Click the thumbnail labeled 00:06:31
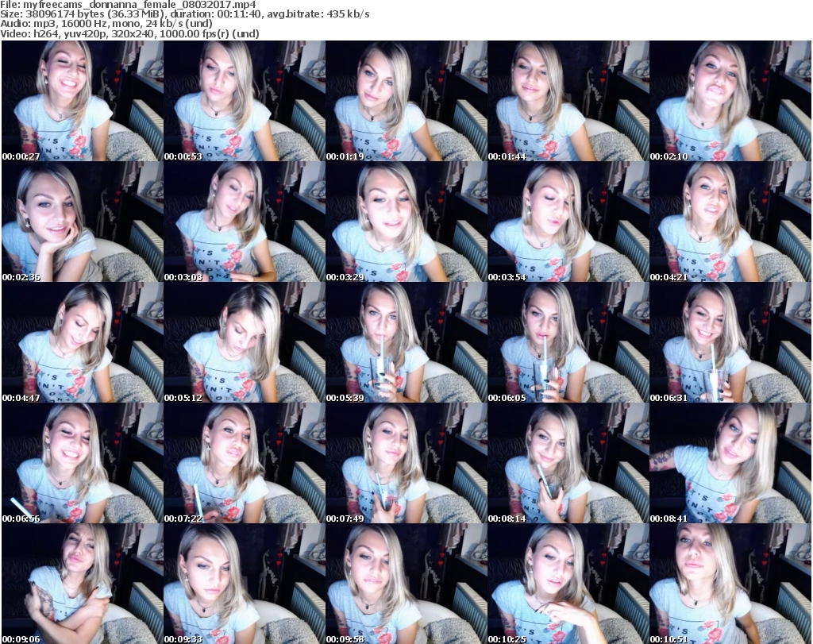The height and width of the screenshot is (644, 813). click(x=730, y=342)
